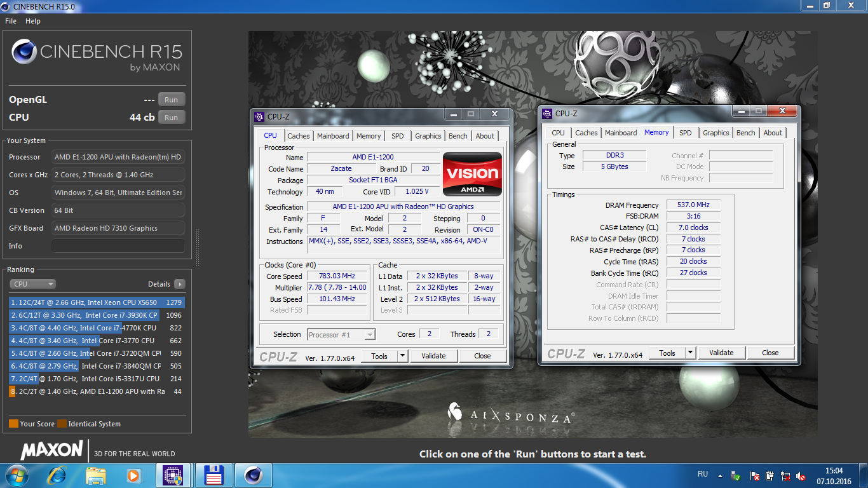Click the AMD Vision logo
Screen dimensions: 868x488
pos(472,174)
